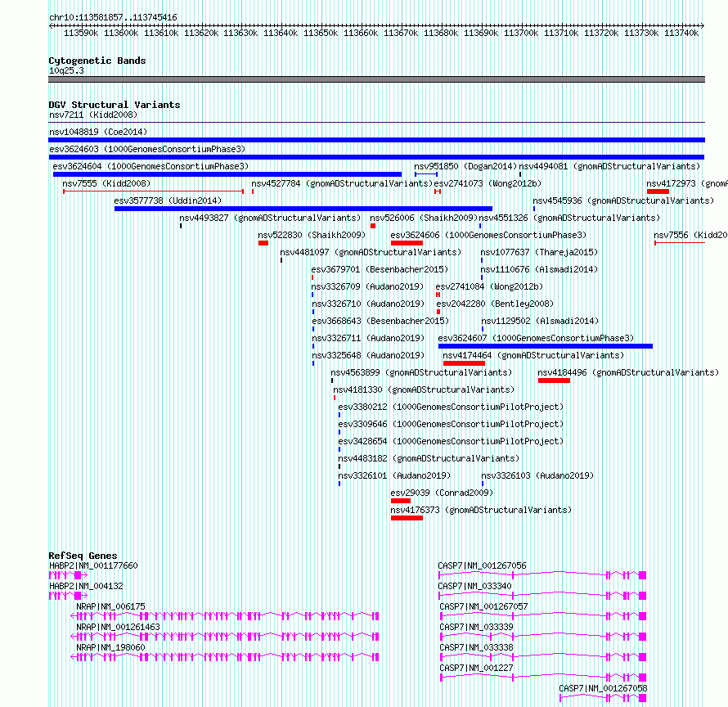Select nsv951850 (Dogan2014) variant label
The height and width of the screenshot is (707, 728).
coord(465,166)
